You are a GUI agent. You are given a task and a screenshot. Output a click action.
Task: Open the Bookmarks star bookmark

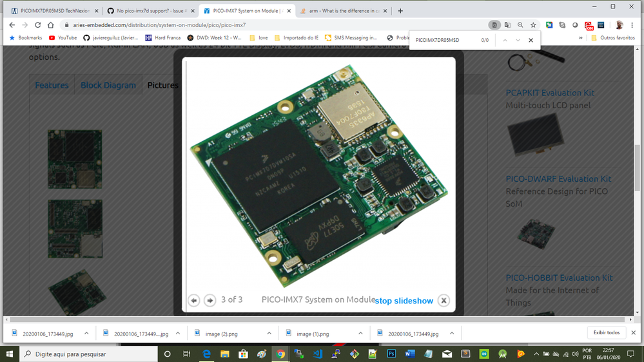coord(26,38)
